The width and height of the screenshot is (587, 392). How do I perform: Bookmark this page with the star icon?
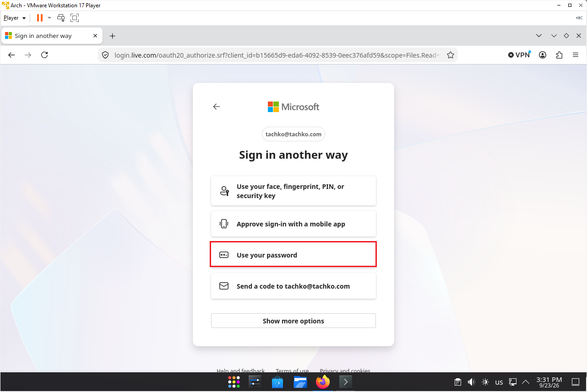click(451, 55)
